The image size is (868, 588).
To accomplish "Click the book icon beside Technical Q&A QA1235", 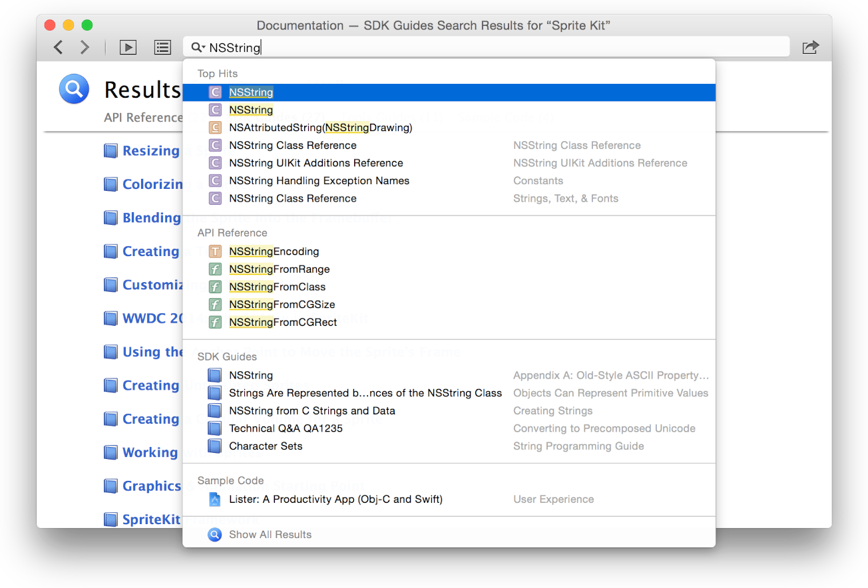I will pyautogui.click(x=214, y=428).
